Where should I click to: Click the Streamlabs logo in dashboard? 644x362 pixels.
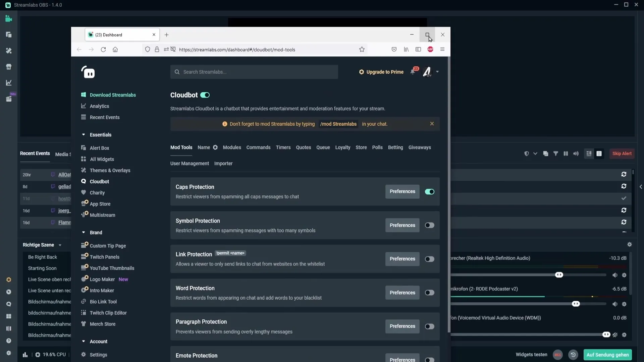tap(88, 72)
